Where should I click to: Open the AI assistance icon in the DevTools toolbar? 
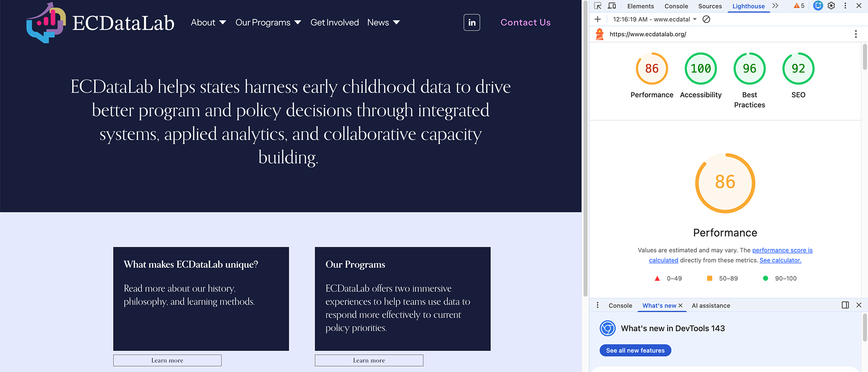[818, 6]
